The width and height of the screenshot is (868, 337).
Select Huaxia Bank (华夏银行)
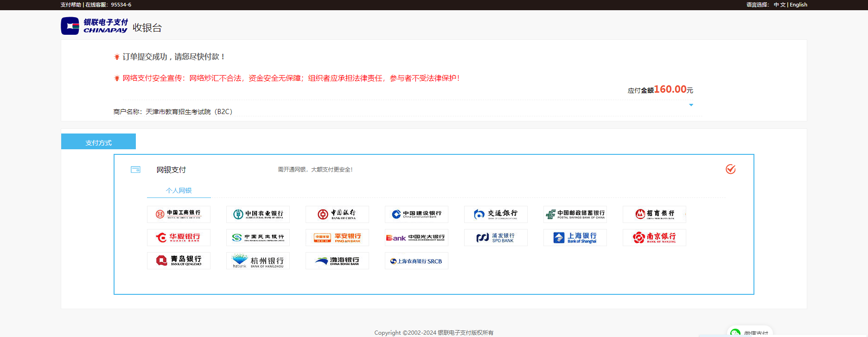coord(179,237)
